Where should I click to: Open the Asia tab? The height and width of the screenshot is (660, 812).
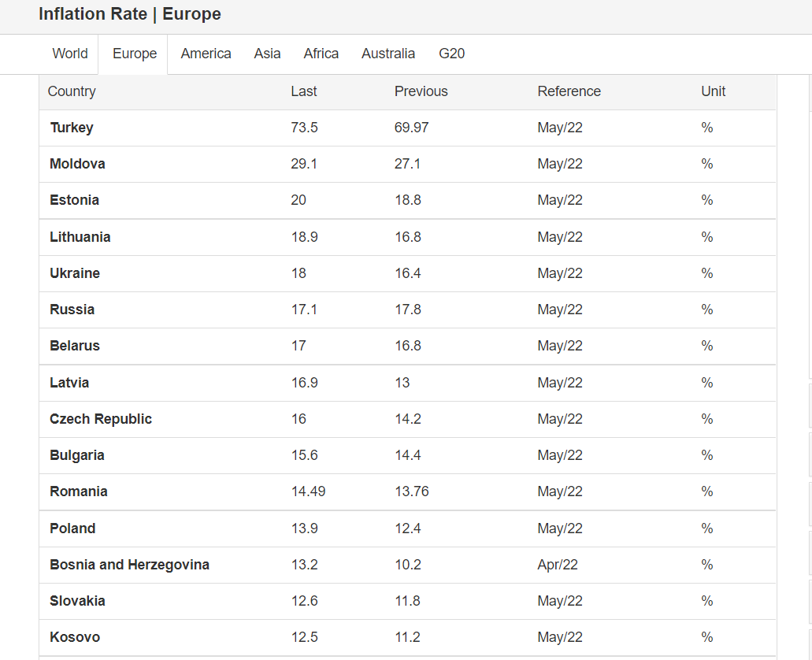(267, 54)
